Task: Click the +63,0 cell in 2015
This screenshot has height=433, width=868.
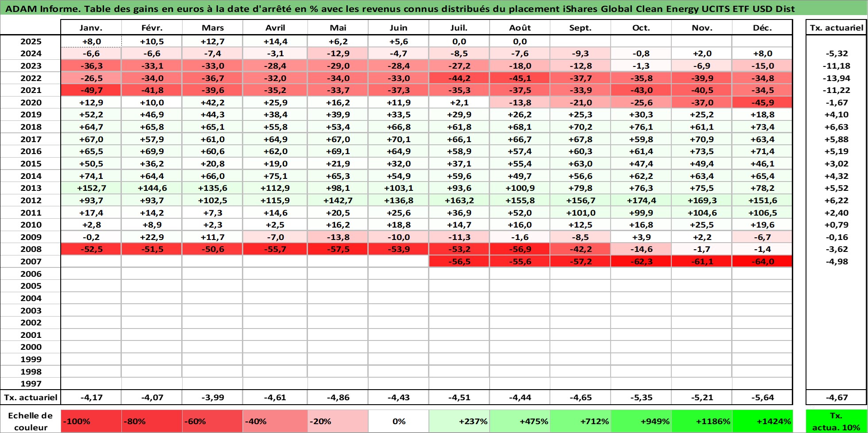Action: [x=580, y=163]
